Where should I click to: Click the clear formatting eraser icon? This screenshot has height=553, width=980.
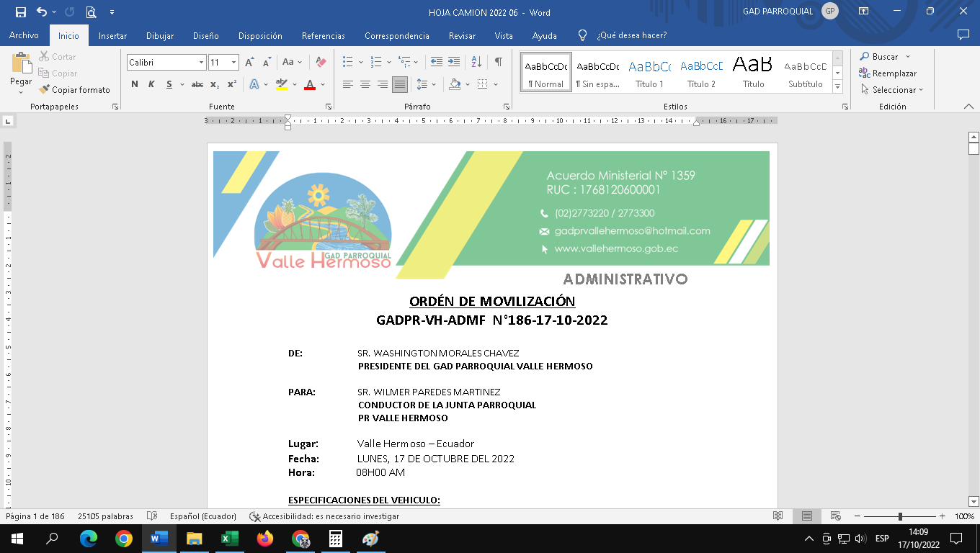click(321, 63)
